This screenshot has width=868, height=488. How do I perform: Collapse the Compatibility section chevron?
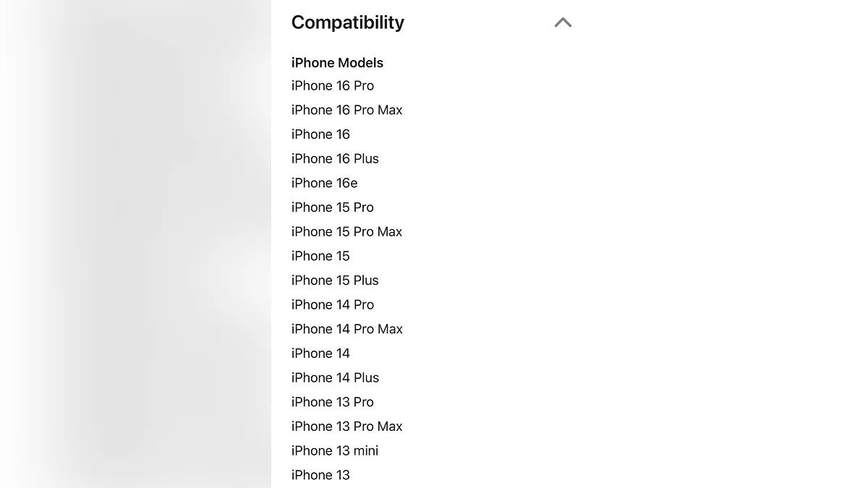tap(563, 23)
